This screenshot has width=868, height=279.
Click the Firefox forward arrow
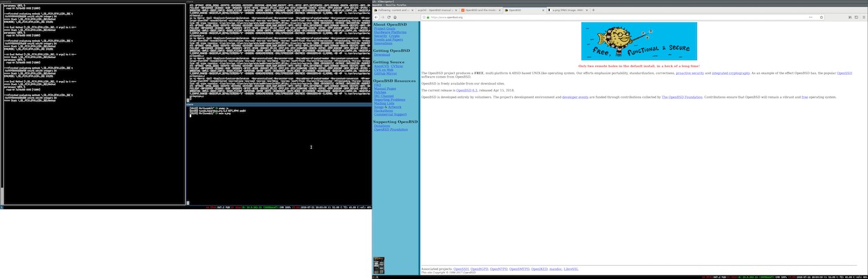(383, 17)
